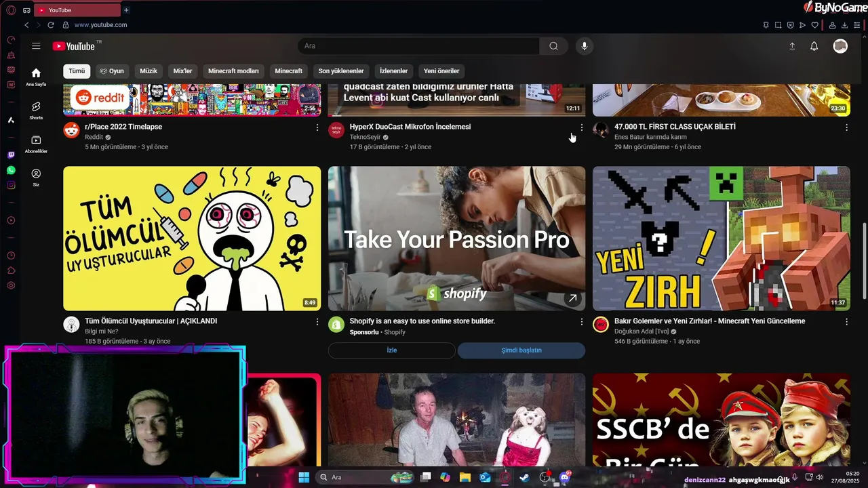868x488 pixels.
Task: Select the Mix'ler filter chip
Action: pos(183,71)
